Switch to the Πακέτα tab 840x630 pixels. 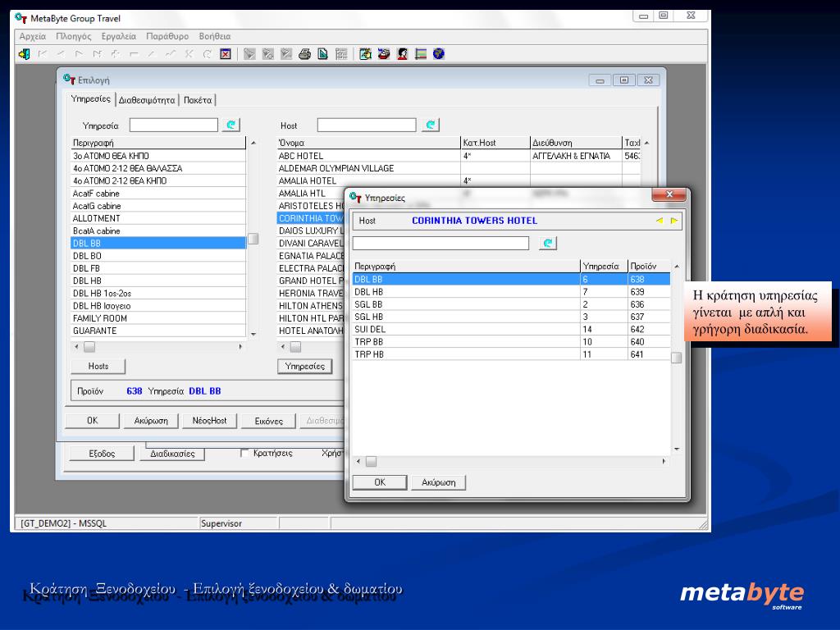tap(197, 100)
